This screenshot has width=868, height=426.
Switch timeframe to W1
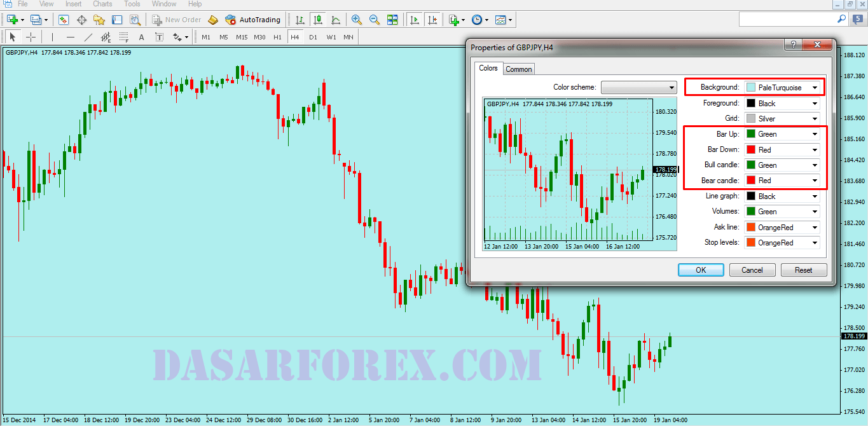[331, 37]
